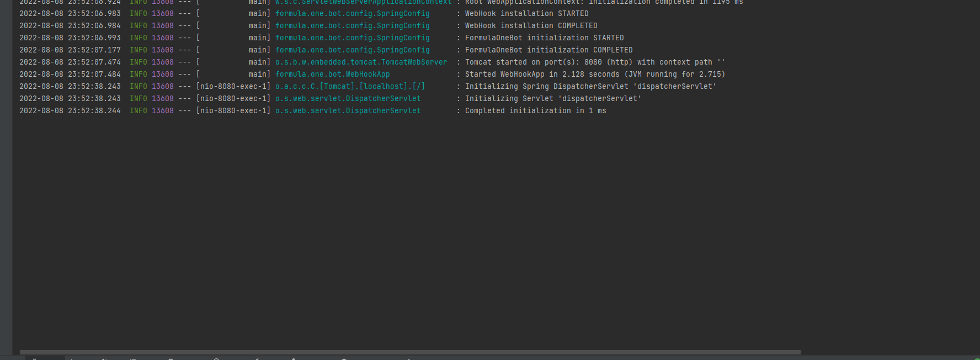The height and width of the screenshot is (360, 980).
Task: Click the timestamp 23:52:38.244
Action: point(94,110)
